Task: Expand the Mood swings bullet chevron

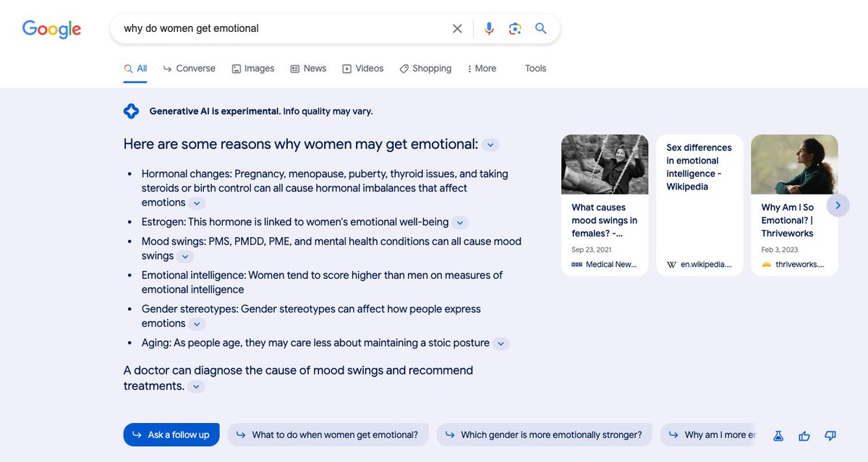Action: 185,257
